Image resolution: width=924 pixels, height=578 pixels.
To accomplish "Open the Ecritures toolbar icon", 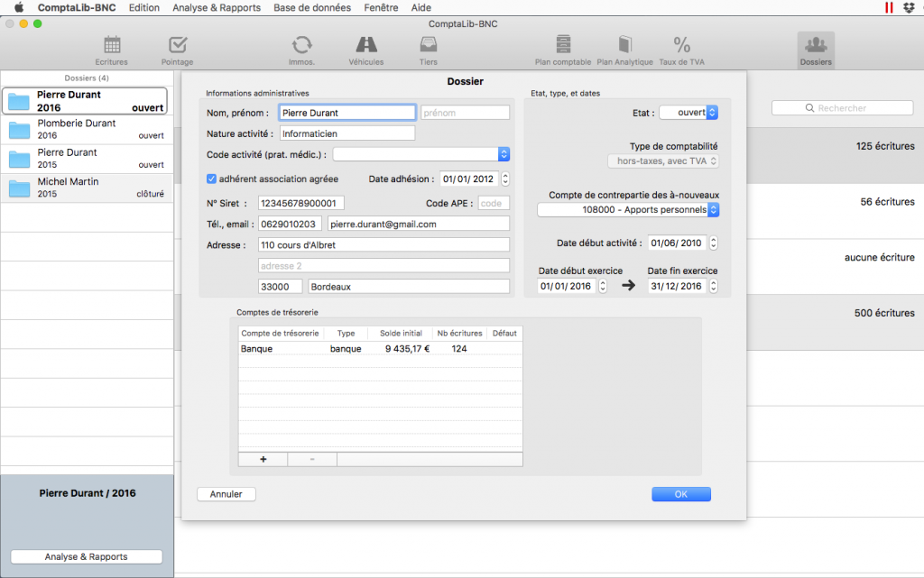I will click(111, 50).
